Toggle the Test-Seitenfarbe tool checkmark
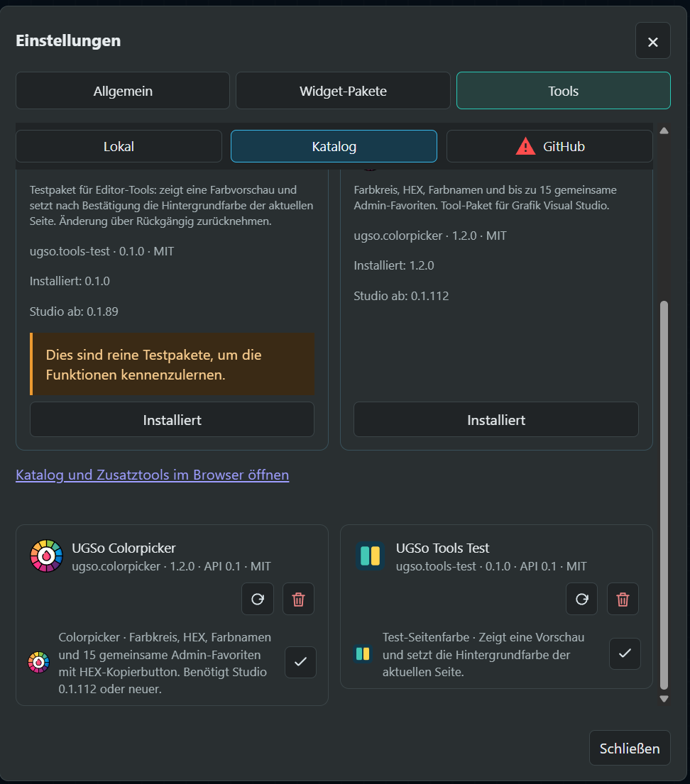The height and width of the screenshot is (784, 690). [x=625, y=653]
